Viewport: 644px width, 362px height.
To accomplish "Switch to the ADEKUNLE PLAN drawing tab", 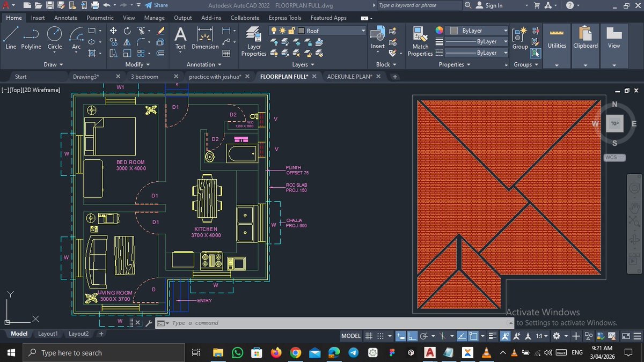I will pos(349,77).
